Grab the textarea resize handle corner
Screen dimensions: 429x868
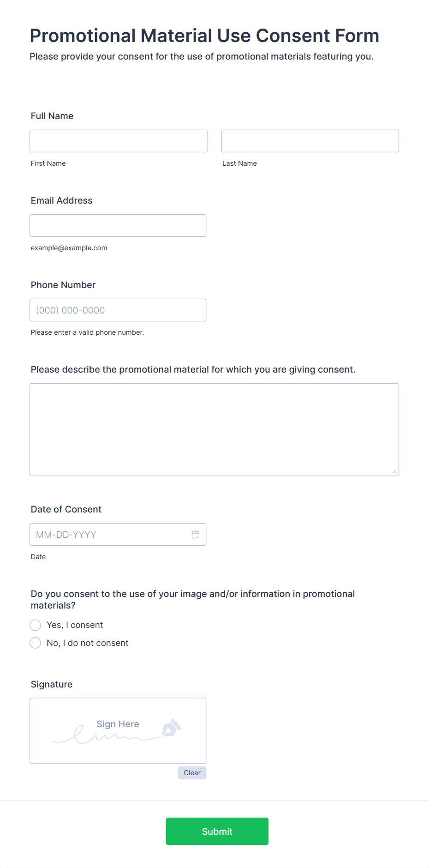tap(394, 471)
